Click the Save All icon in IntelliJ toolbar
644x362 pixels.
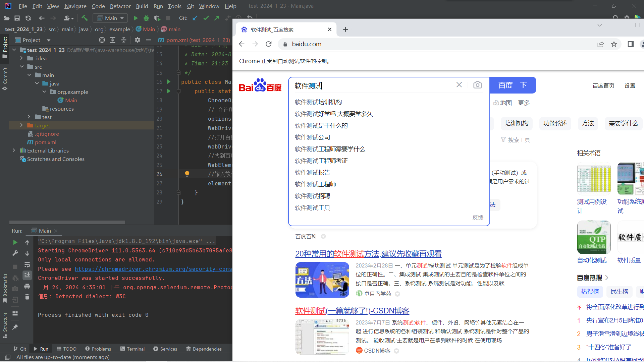click(17, 18)
